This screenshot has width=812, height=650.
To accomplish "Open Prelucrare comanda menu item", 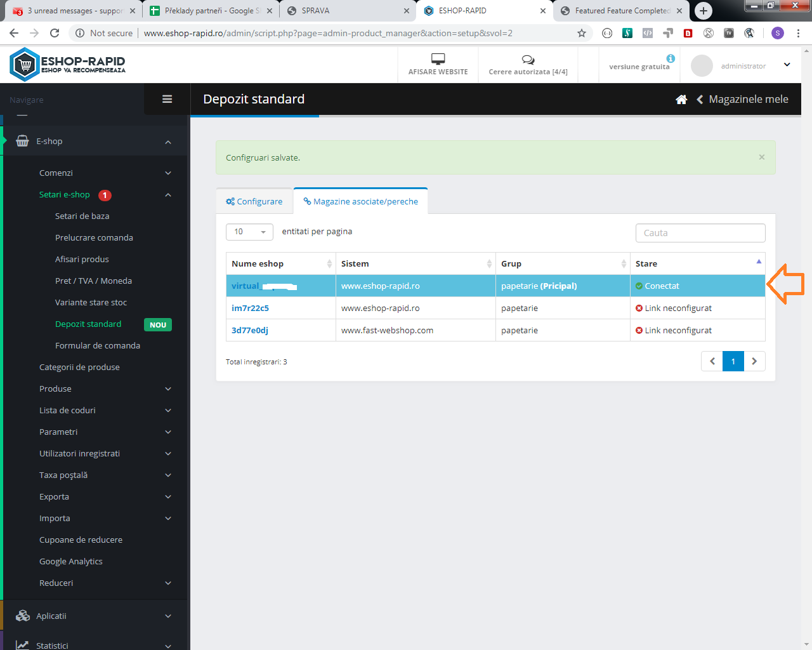I will (x=94, y=237).
